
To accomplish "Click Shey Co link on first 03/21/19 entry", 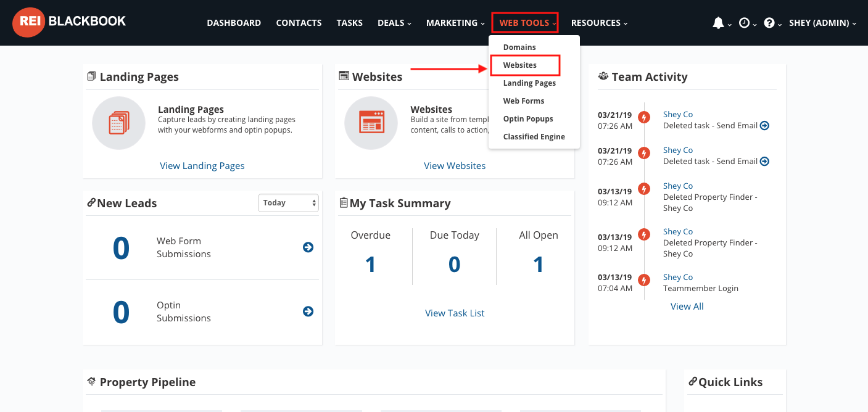I will [x=678, y=114].
